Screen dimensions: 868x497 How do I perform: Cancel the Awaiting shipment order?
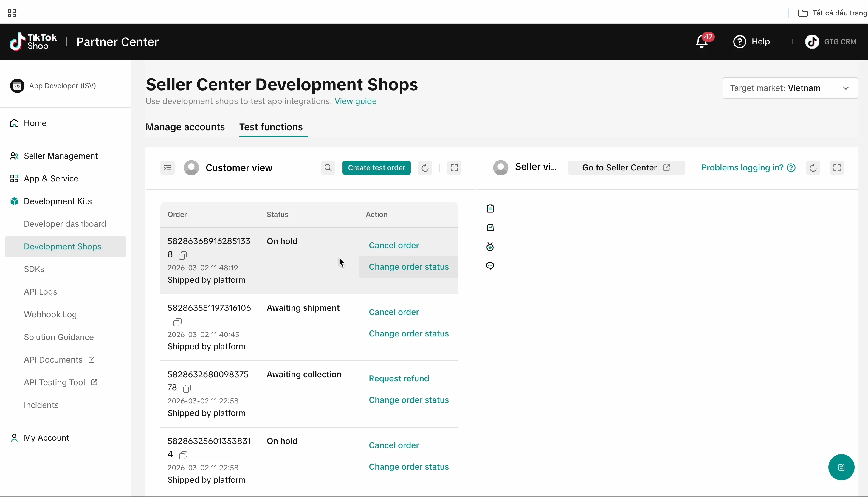(x=393, y=312)
